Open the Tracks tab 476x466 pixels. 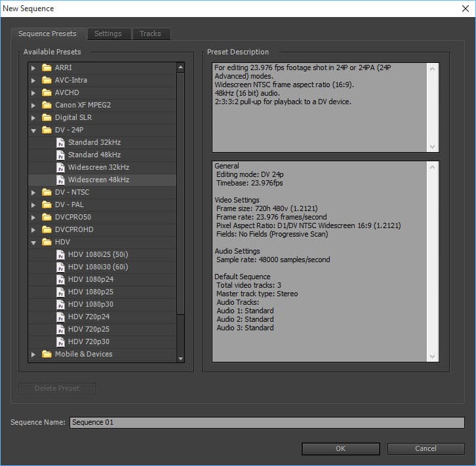click(x=151, y=33)
